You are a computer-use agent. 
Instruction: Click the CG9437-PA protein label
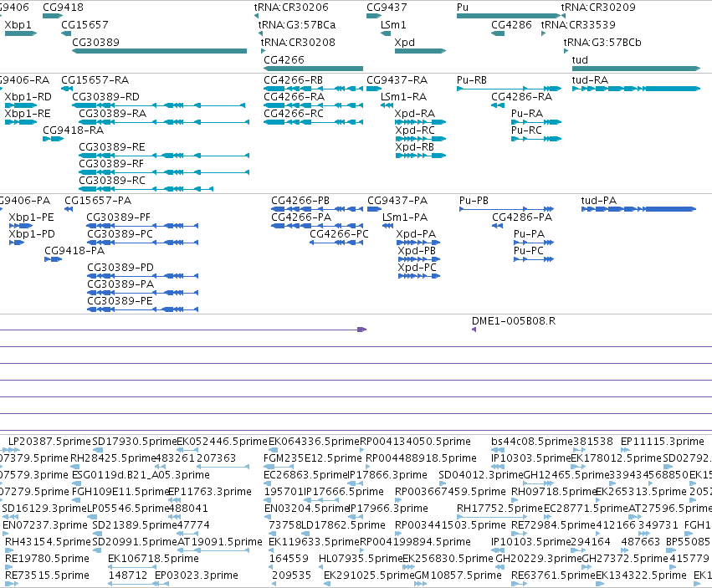pos(397,201)
